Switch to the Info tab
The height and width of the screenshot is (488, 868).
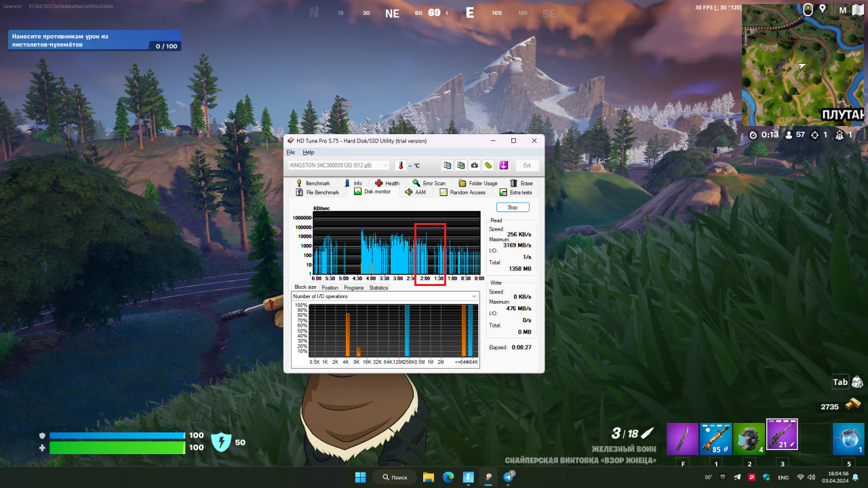(353, 183)
